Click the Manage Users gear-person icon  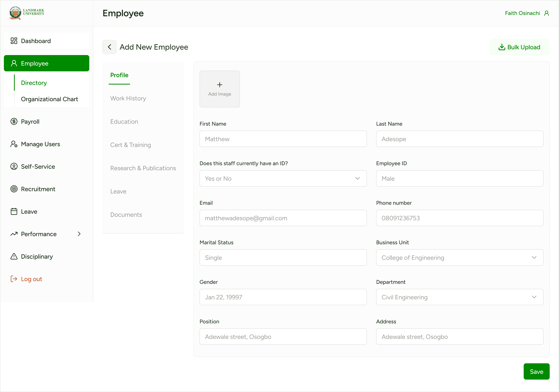pyautogui.click(x=14, y=144)
